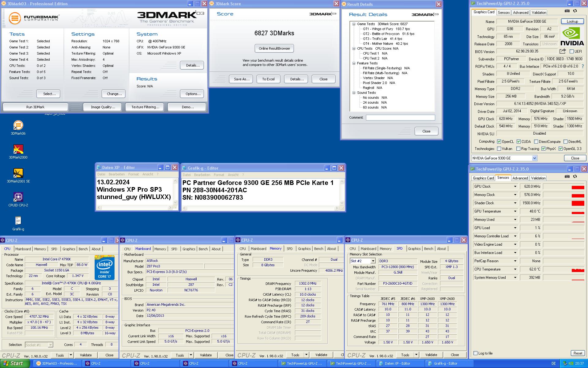Click the Intel Core i7 logo in CPU-Z
588x368 pixels.
point(104,267)
